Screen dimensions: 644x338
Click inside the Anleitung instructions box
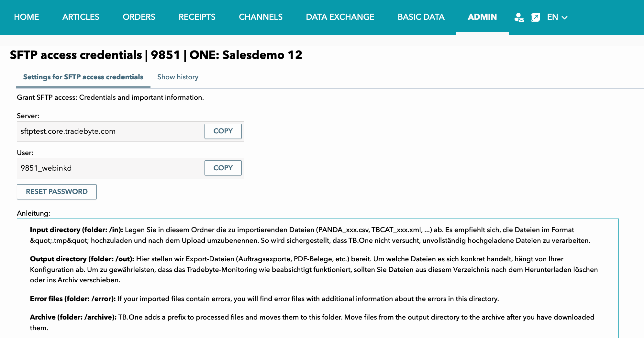click(x=317, y=278)
